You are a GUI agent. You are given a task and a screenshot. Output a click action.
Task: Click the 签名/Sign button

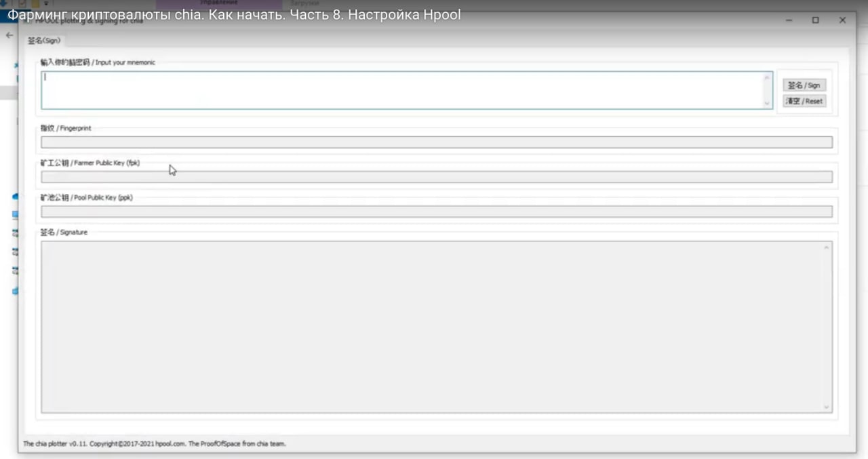coord(804,85)
